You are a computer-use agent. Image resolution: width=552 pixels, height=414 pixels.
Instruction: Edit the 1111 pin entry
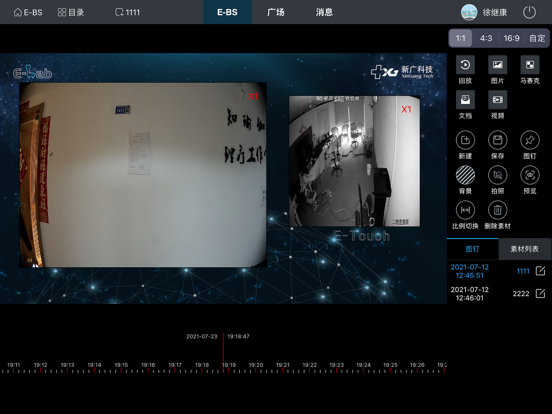tap(540, 271)
